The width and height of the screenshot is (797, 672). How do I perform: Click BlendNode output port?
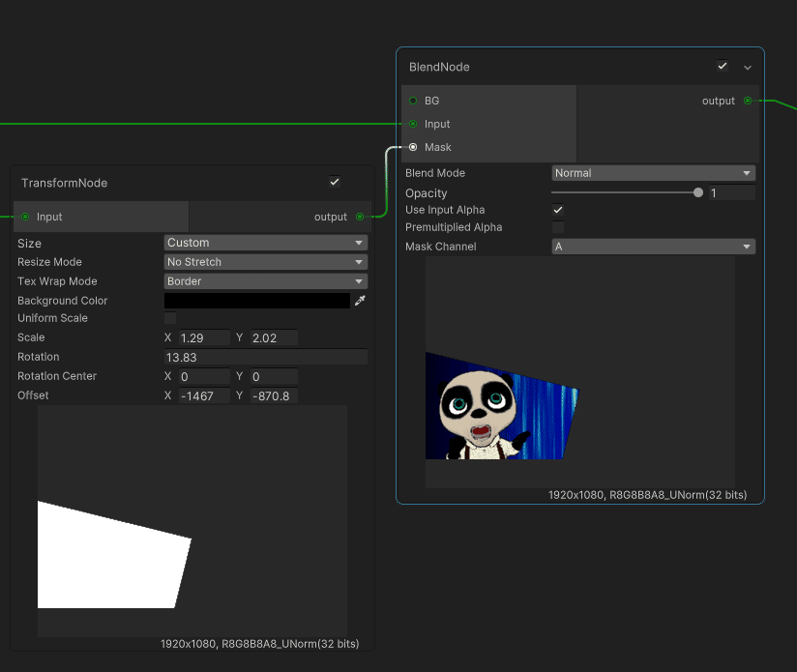[747, 101]
